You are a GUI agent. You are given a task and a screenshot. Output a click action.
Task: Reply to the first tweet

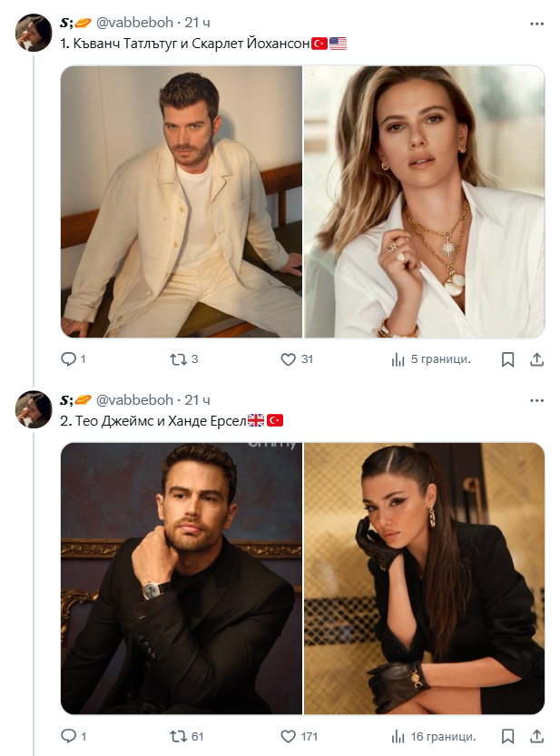tap(69, 359)
